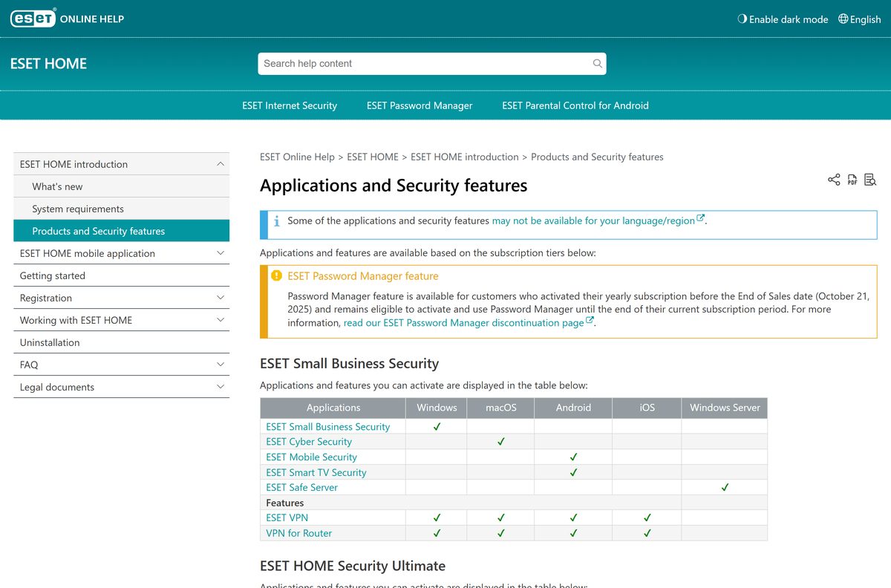Click the Features row label
This screenshot has height=588, width=891.
(285, 503)
